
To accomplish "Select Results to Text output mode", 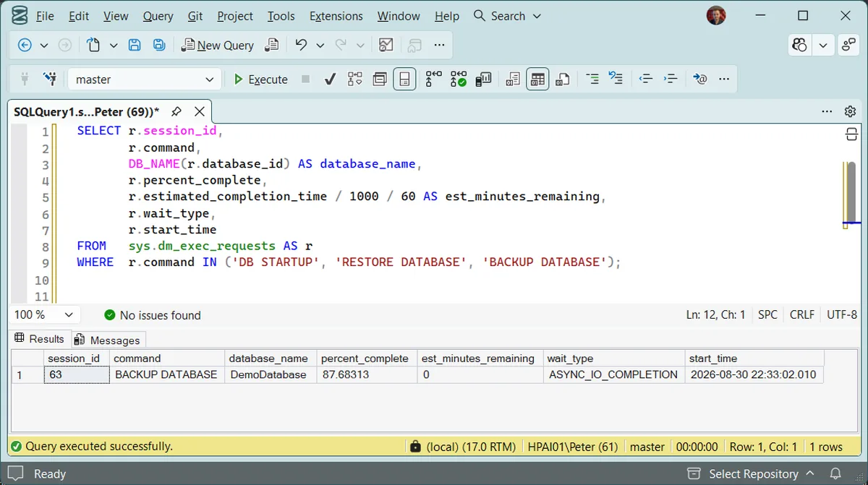I will tap(513, 79).
